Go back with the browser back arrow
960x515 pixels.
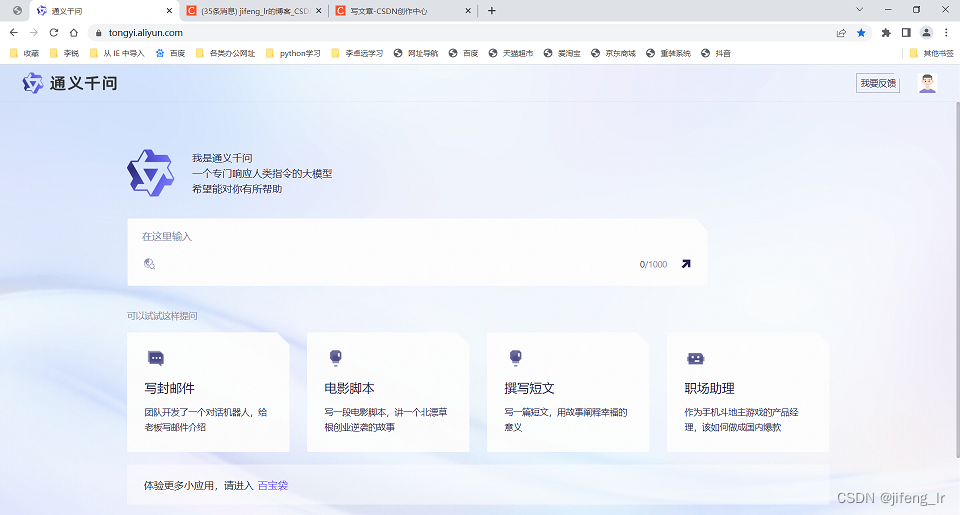click(x=14, y=32)
